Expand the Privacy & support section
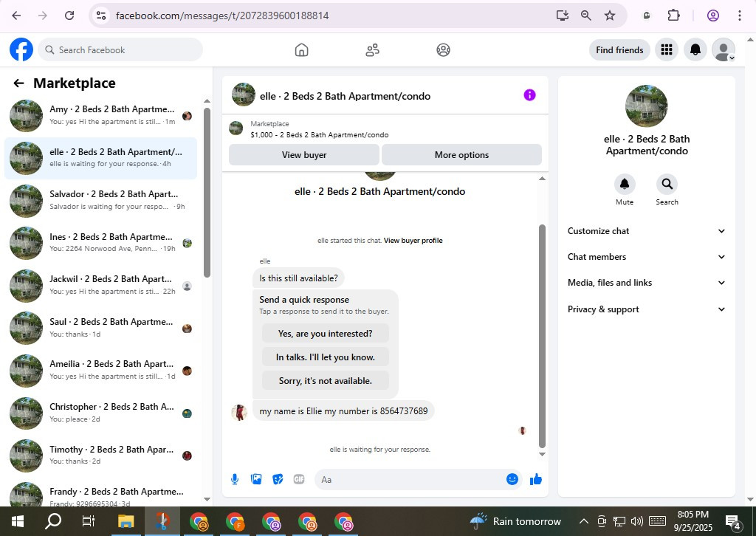Screen dimensions: 756x536 647,309
